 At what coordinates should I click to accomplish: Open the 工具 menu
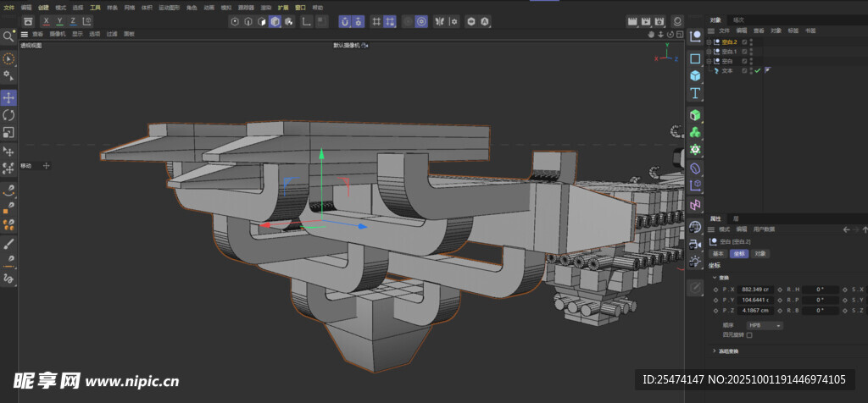point(95,7)
